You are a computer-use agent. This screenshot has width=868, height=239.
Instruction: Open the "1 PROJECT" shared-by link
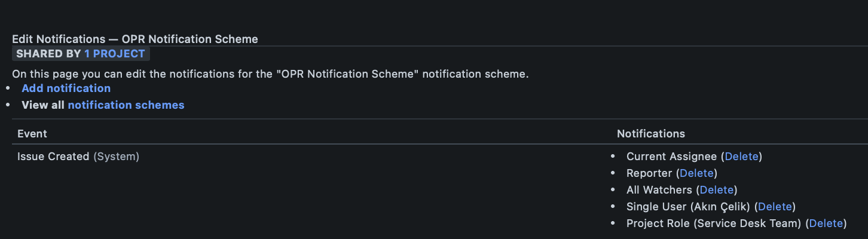(x=114, y=54)
